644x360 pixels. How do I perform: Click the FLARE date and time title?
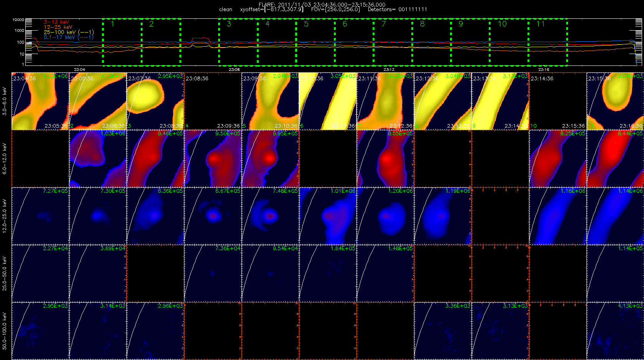tap(322, 5)
